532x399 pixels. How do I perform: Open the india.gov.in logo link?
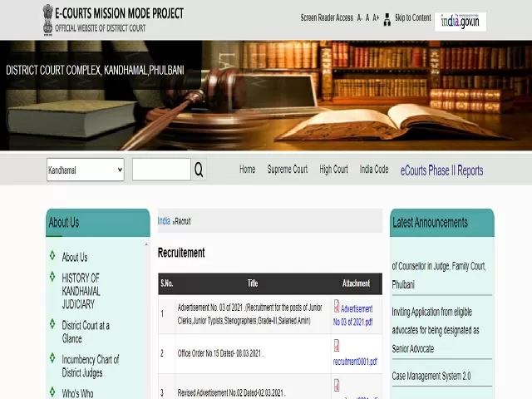(x=461, y=22)
